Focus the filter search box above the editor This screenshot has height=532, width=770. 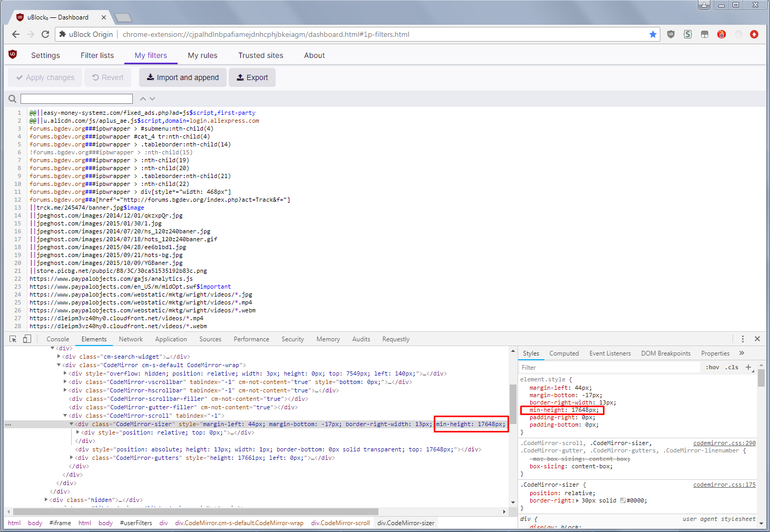76,98
